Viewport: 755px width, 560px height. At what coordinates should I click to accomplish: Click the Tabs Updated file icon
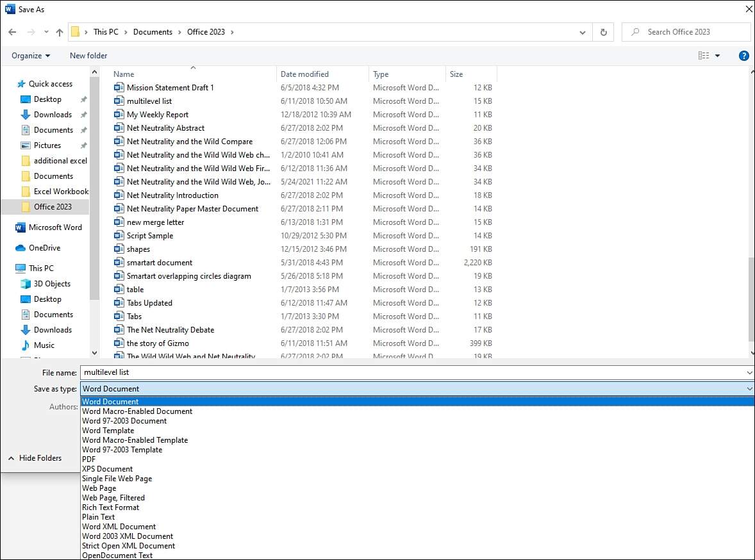click(x=119, y=303)
